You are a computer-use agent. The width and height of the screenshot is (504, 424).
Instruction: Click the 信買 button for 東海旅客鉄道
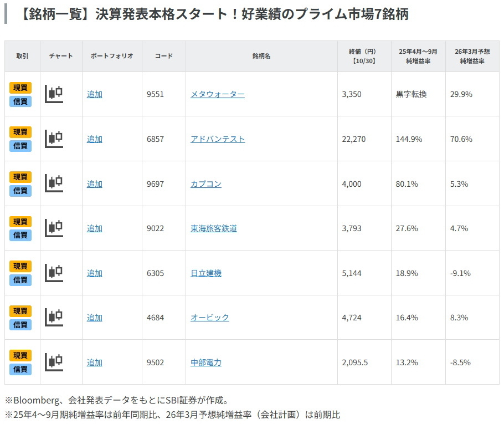(21, 235)
